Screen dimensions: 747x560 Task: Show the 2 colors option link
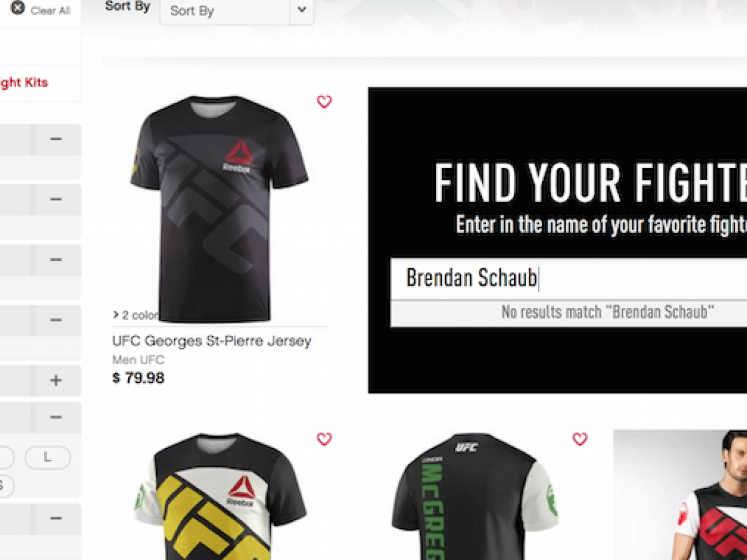coord(135,315)
